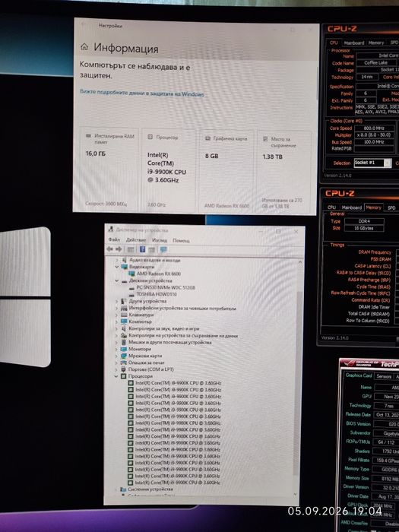The image size is (399, 532).
Task: Collapse the Процесори node
Action: [116, 376]
